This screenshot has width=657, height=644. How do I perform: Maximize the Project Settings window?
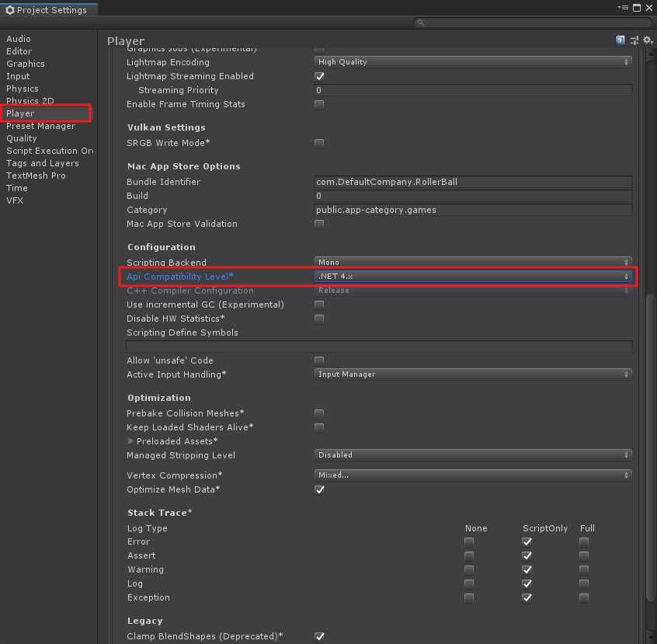click(637, 8)
